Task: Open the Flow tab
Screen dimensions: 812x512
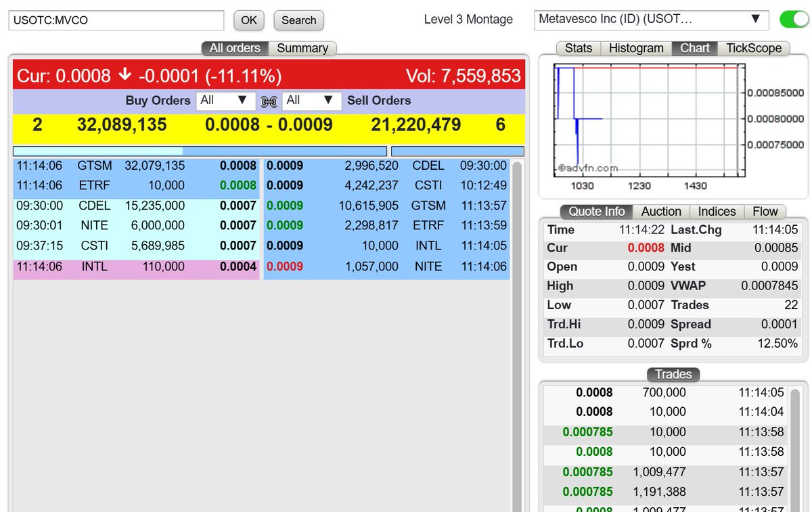Action: click(765, 212)
